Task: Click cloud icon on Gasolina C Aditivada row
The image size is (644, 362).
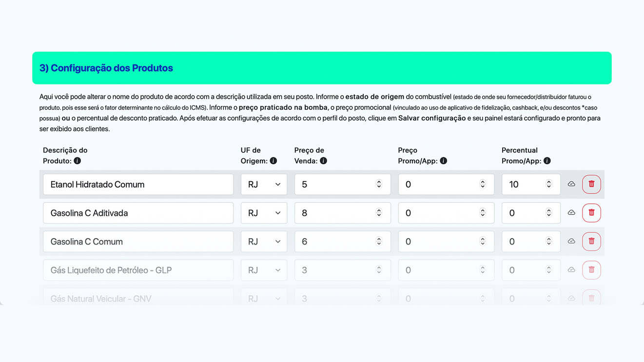Action: pyautogui.click(x=571, y=213)
